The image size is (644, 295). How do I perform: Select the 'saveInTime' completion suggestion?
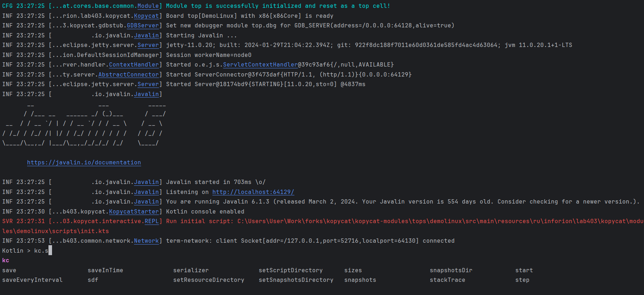point(105,270)
